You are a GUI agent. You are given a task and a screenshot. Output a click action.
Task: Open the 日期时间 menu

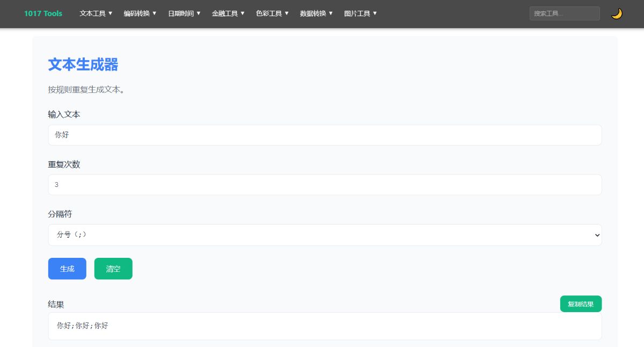pos(184,13)
